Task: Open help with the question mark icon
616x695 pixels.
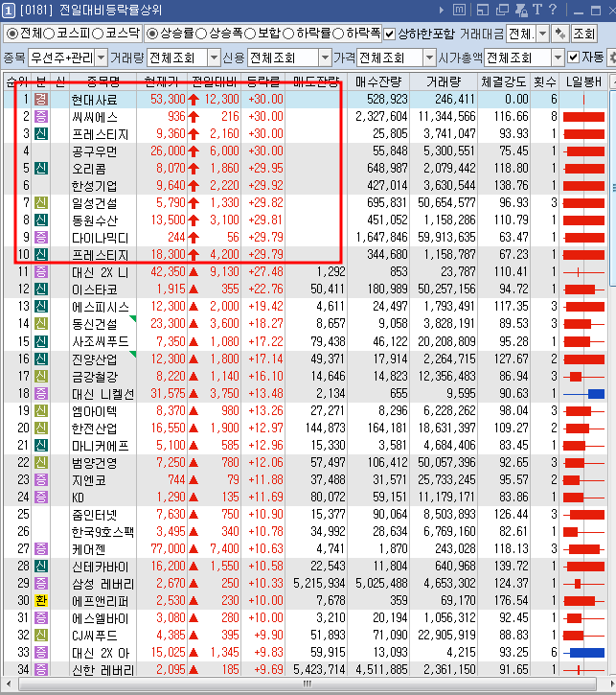Action: 553,10
